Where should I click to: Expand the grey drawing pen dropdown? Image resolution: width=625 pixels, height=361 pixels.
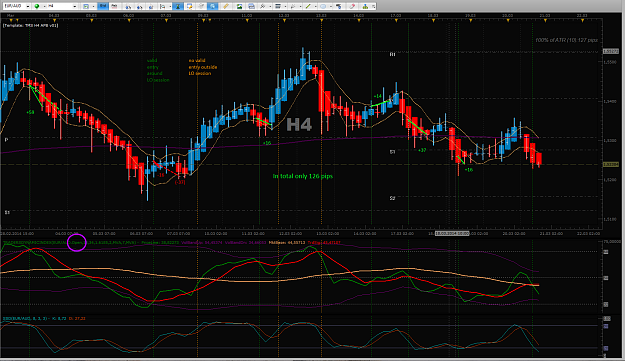pos(300,6)
